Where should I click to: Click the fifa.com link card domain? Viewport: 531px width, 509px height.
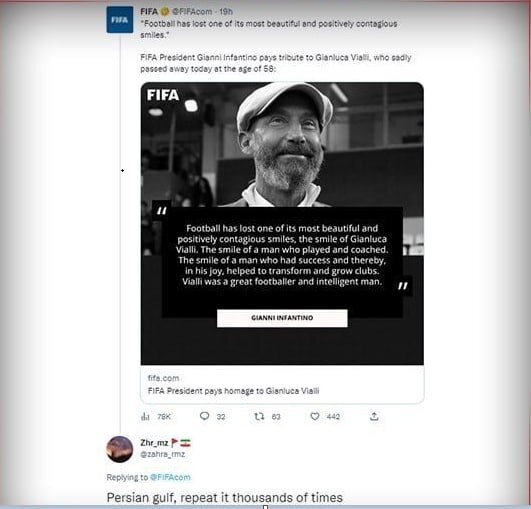(164, 378)
